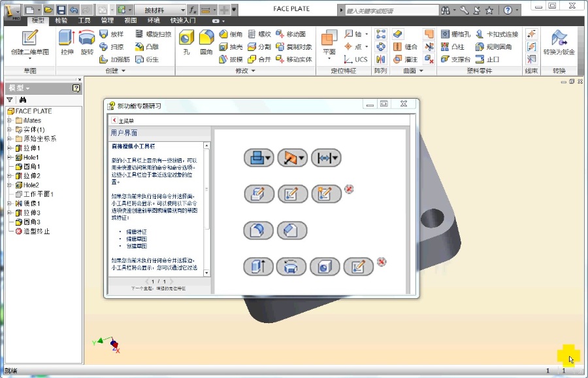Choose the Copy Object (复制对象) tool
The height and width of the screenshot is (378, 588).
pyautogui.click(x=294, y=46)
